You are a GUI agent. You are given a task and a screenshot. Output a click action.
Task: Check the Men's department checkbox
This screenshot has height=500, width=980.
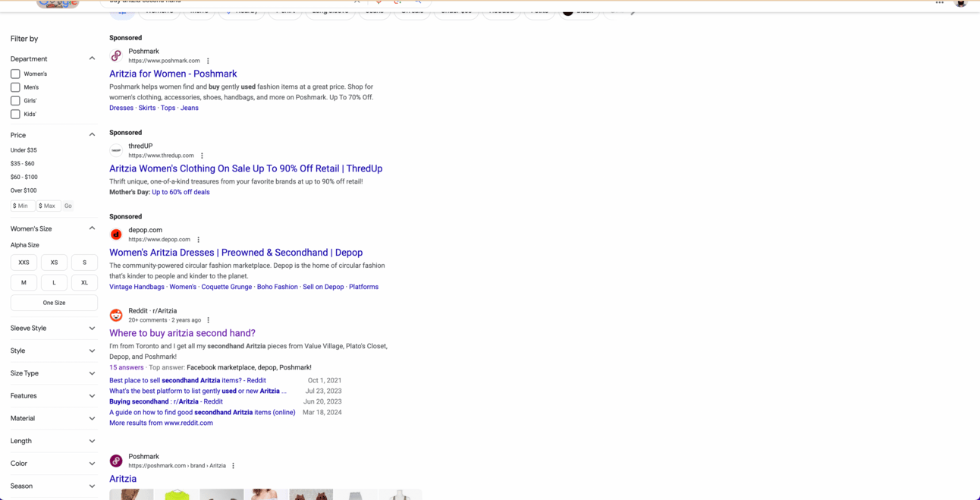pyautogui.click(x=15, y=87)
